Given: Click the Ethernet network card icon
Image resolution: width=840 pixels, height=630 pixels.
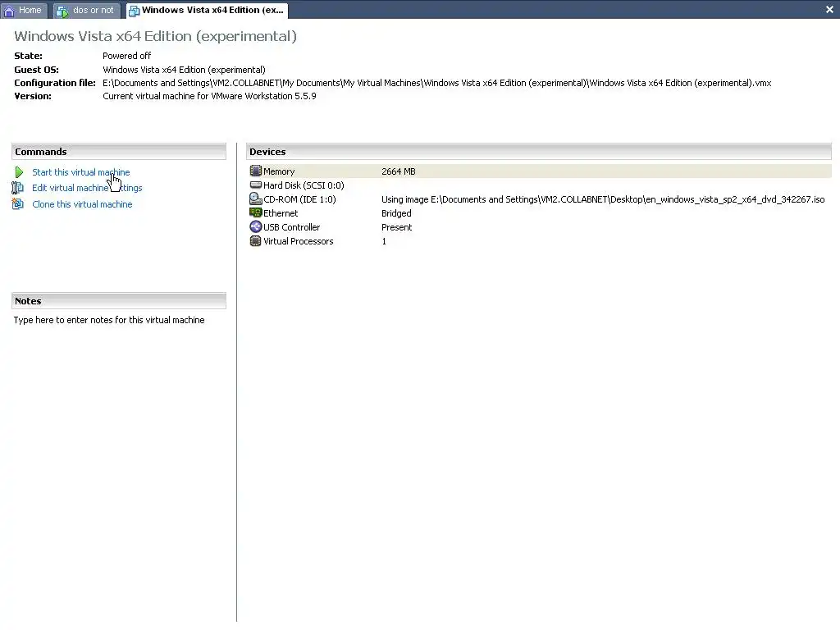Looking at the screenshot, I should (256, 212).
